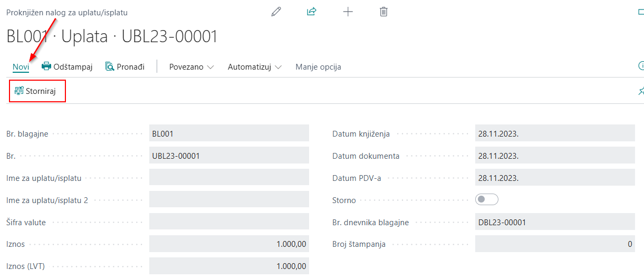
Task: Click Odštampaj print button
Action: click(67, 66)
